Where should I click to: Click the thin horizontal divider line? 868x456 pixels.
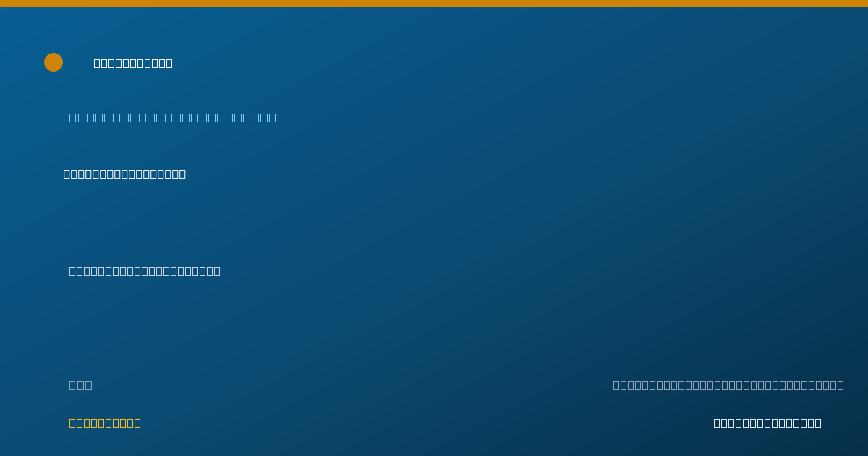tap(434, 345)
